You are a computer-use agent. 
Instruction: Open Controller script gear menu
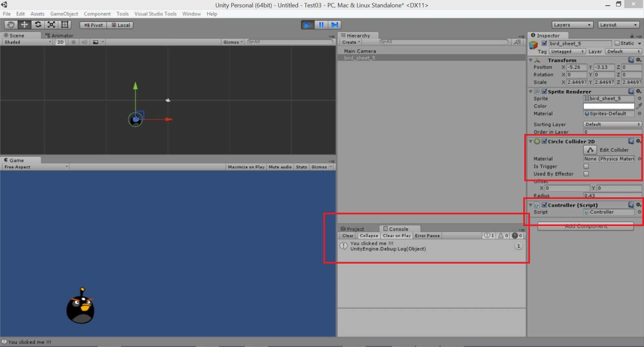tap(638, 205)
